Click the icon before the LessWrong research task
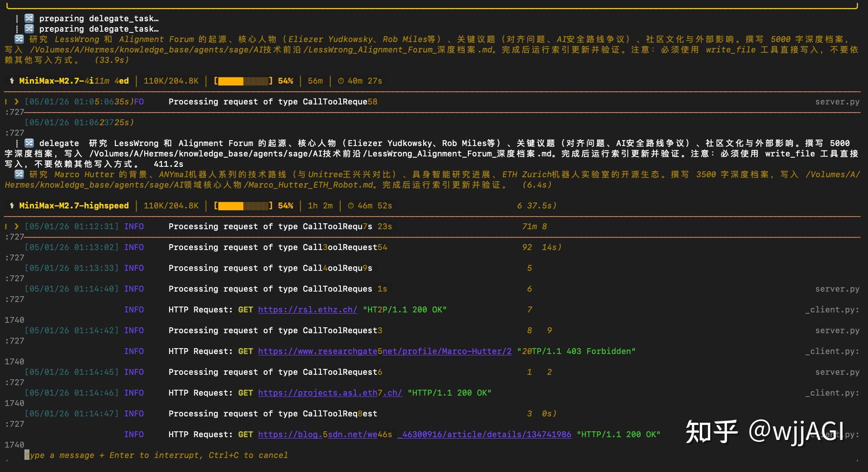This screenshot has height=472, width=868. 19,39
